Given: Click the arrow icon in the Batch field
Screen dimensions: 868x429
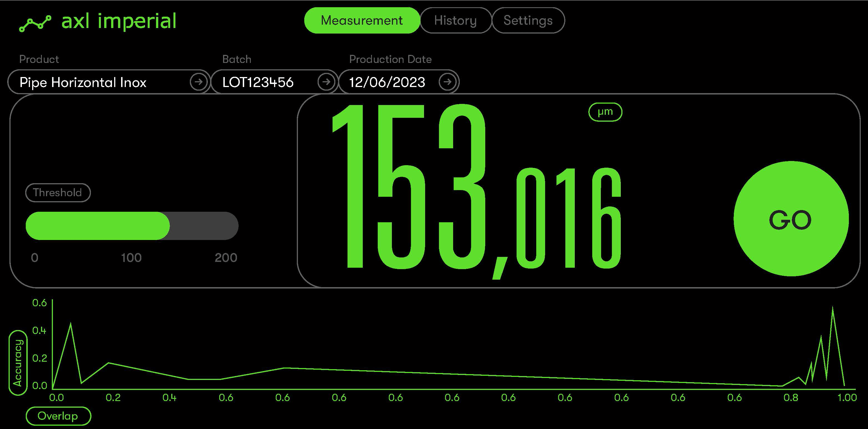Looking at the screenshot, I should pos(326,82).
